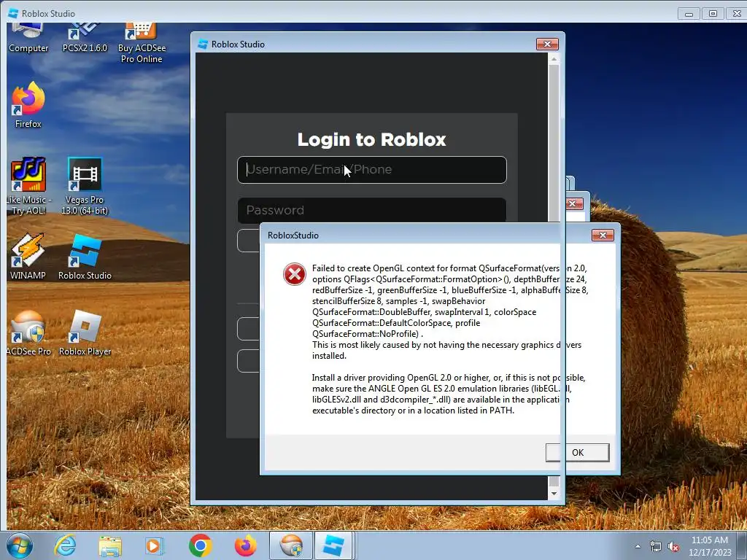Open Buy ACDSee Pro Online shortcut

click(x=142, y=43)
